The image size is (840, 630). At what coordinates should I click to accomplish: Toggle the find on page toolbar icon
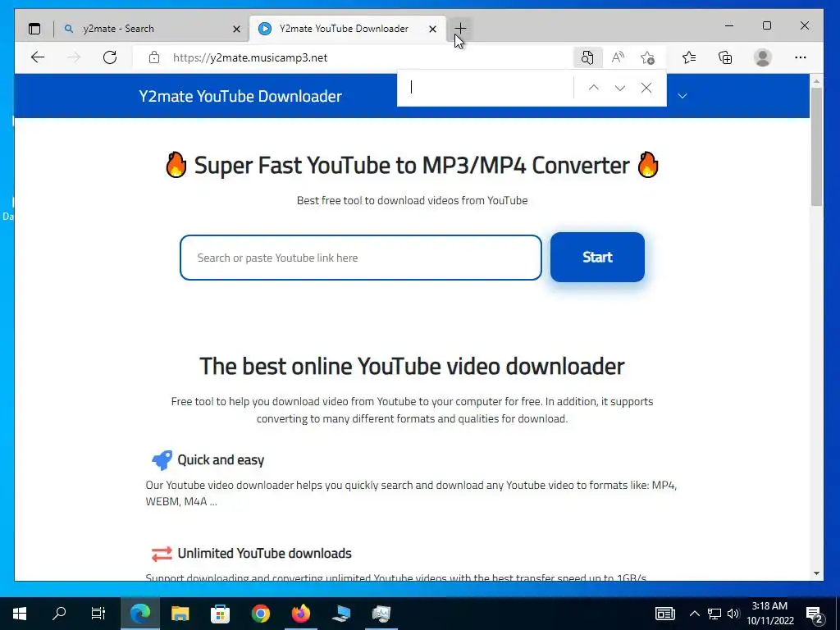587,57
